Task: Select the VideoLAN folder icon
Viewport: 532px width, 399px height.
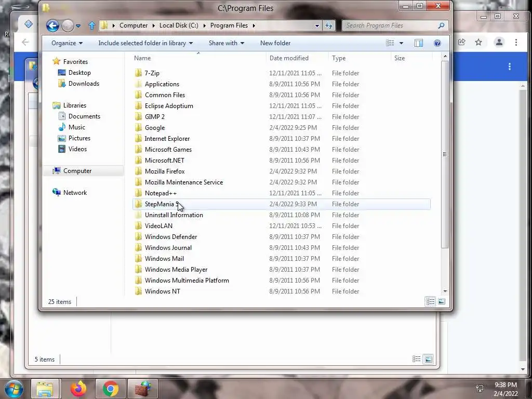Action: click(x=138, y=225)
